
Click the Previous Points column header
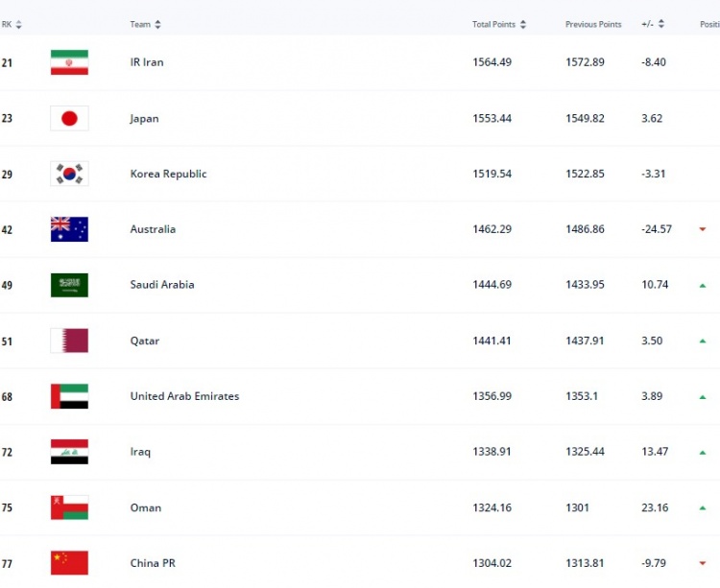[593, 24]
